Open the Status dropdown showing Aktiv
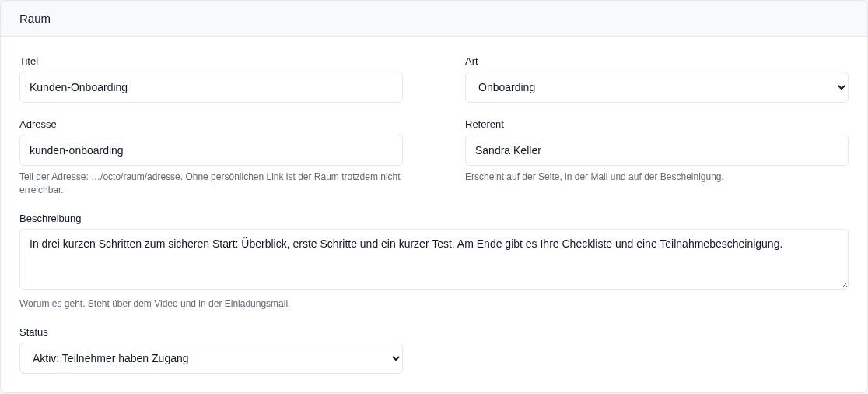This screenshot has height=394, width=868. click(x=211, y=358)
